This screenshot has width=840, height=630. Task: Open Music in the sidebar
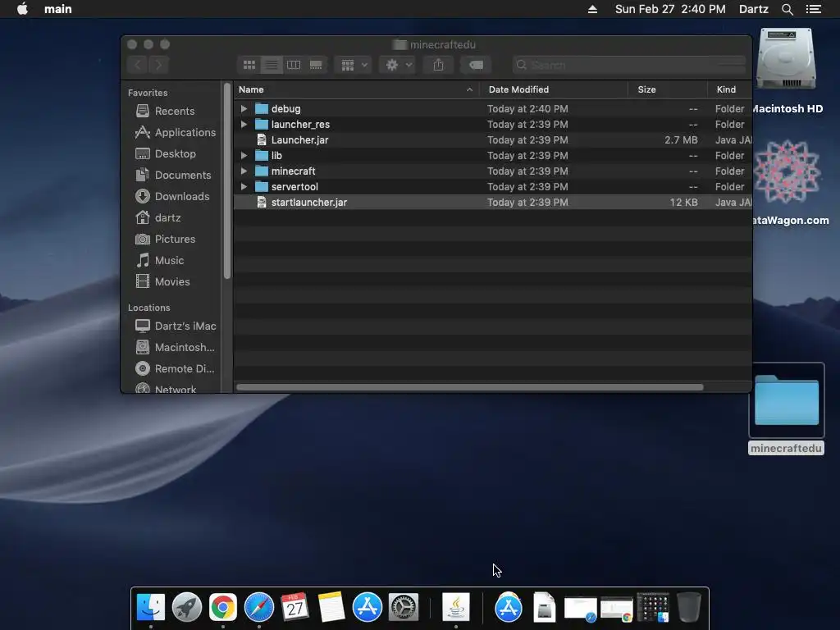[x=160, y=260]
